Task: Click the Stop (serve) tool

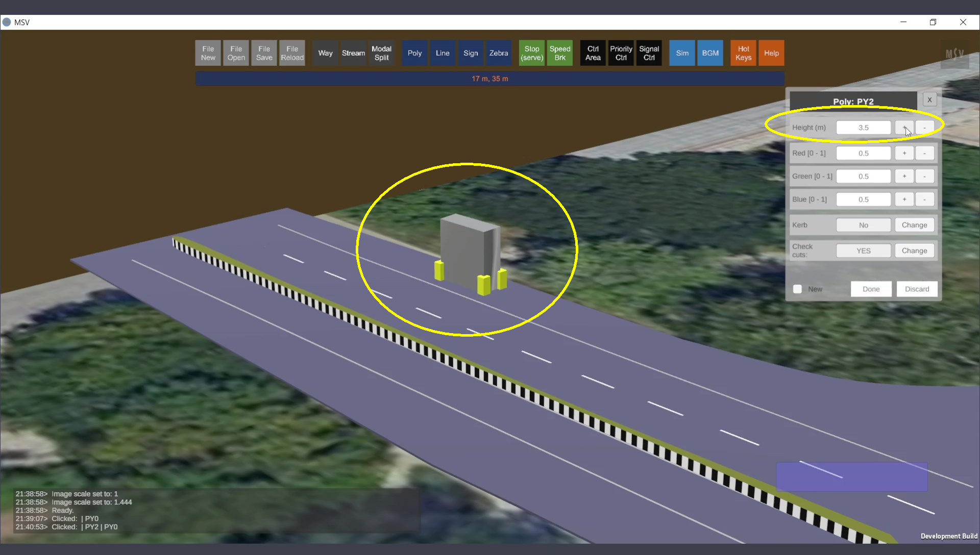Action: pos(532,53)
